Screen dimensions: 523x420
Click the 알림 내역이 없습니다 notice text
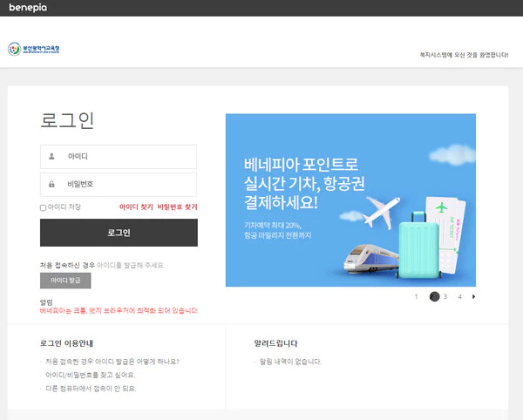click(290, 362)
